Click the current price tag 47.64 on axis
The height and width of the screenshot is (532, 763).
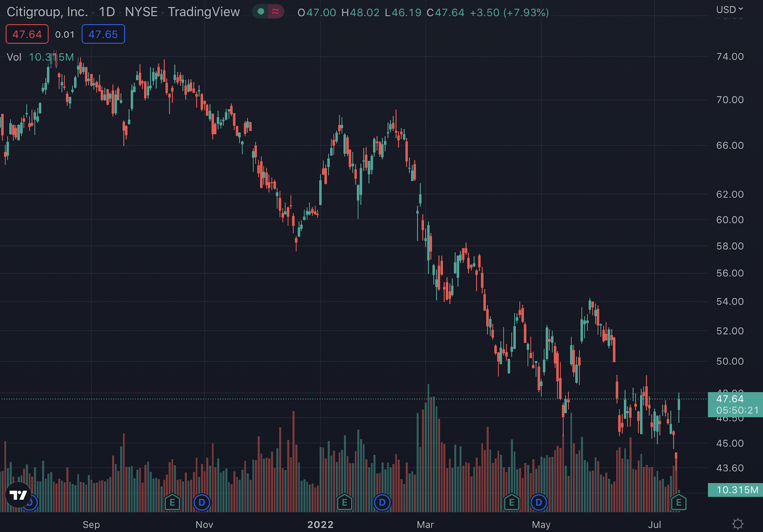(x=730, y=399)
